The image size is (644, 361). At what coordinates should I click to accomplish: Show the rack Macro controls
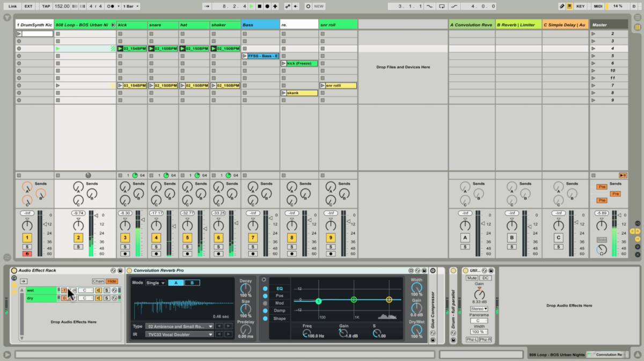pyautogui.click(x=14, y=278)
